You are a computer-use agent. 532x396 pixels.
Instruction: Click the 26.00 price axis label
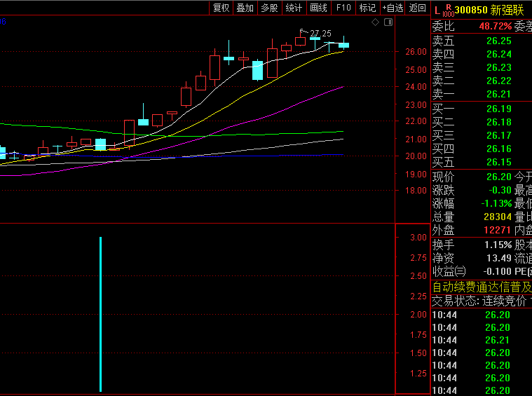point(416,52)
